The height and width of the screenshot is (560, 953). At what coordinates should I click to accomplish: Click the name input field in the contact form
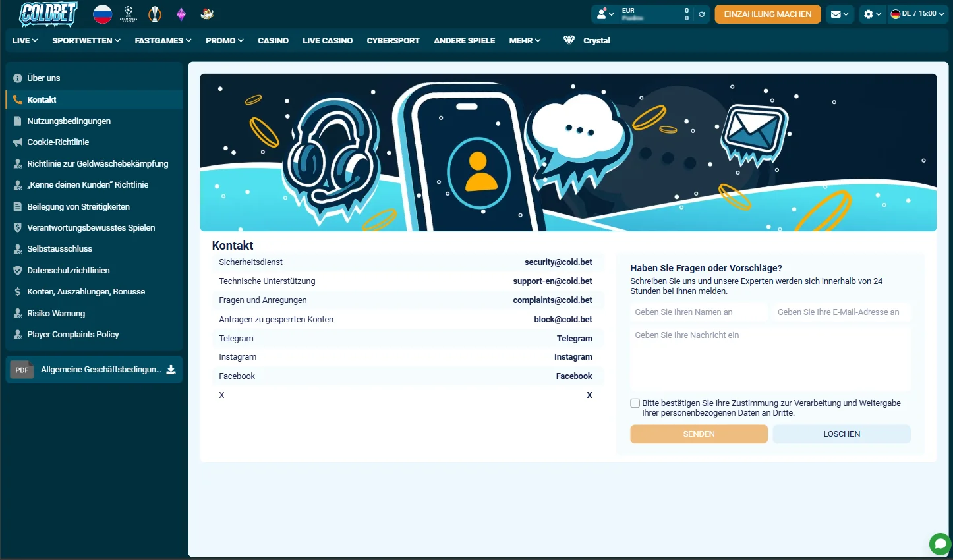(x=699, y=312)
